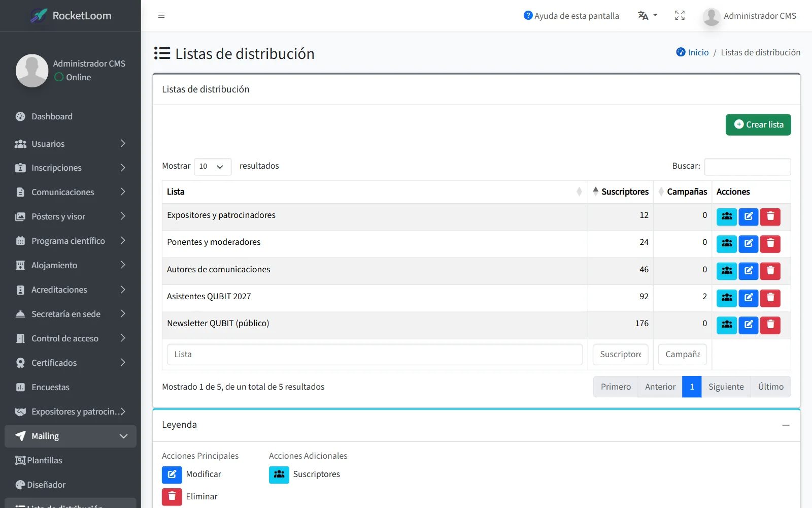Open subscribers for Ponentes y moderadores
812x508 pixels.
point(727,244)
